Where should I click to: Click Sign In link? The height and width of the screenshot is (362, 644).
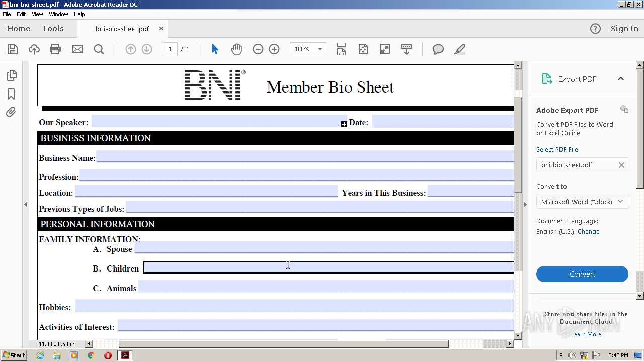click(x=624, y=29)
